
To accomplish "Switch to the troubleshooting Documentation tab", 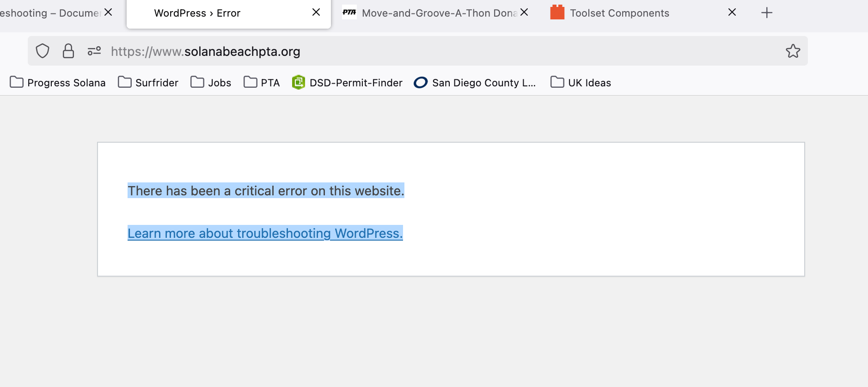I will point(50,13).
